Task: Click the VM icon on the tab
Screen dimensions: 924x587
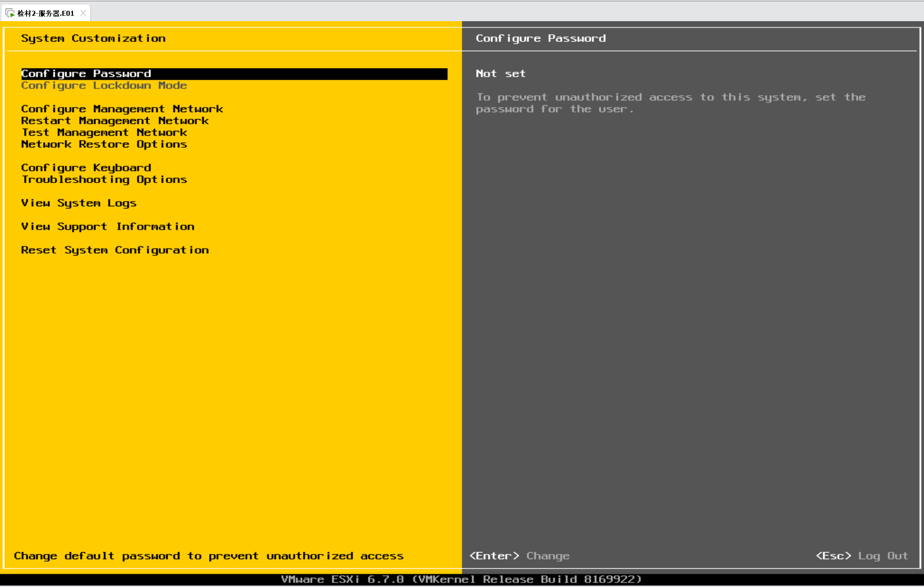Action: 10,13
